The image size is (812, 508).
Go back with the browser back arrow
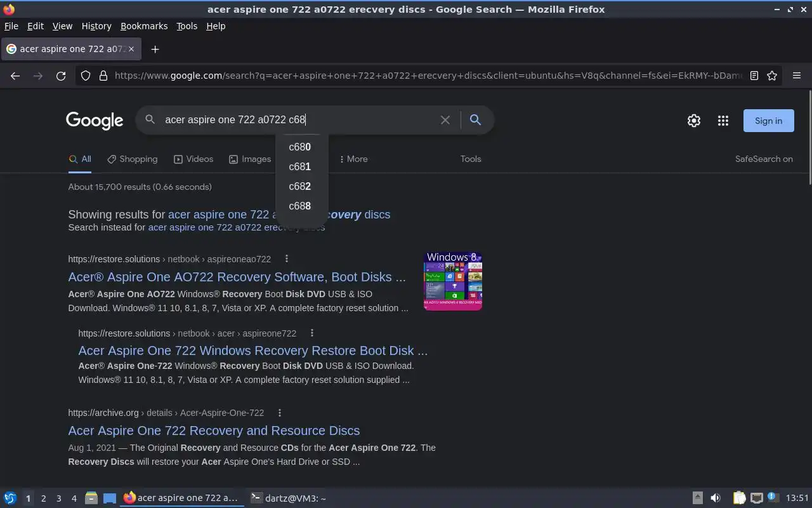pyautogui.click(x=15, y=76)
